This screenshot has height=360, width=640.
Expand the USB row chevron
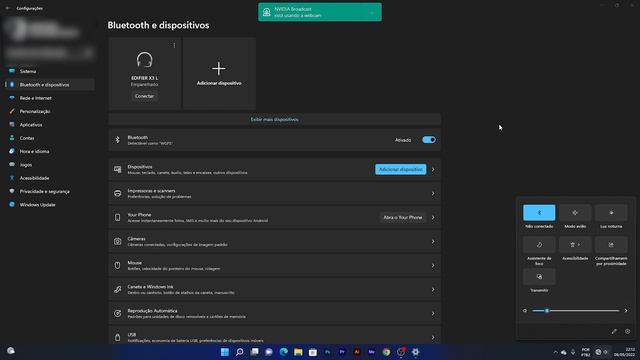433,337
